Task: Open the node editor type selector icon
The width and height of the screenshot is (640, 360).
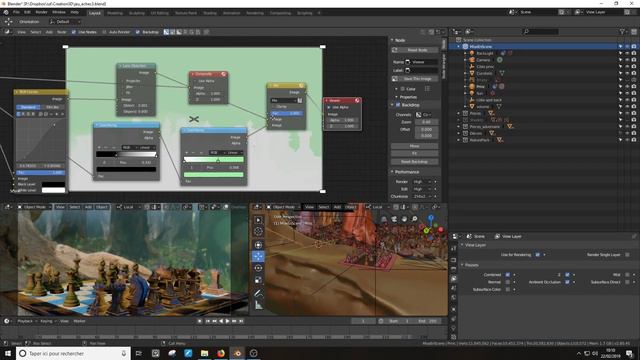Action: point(7,32)
